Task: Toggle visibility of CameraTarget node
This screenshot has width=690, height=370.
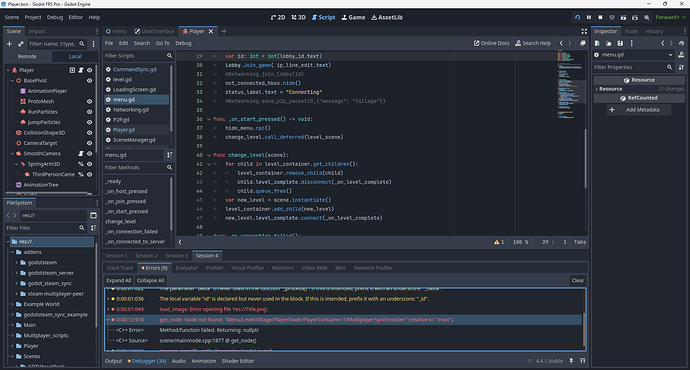Action: coord(89,143)
